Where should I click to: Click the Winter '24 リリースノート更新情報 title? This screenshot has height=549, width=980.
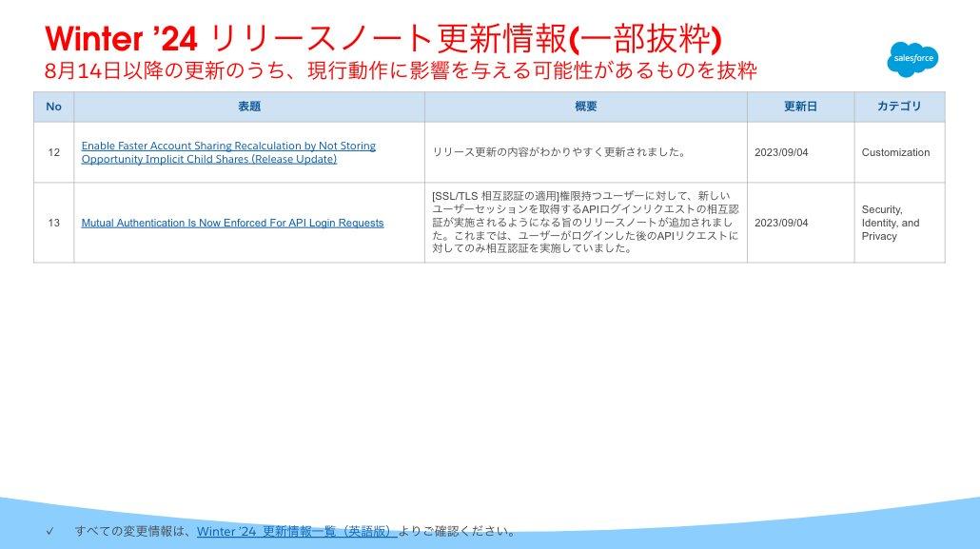click(383, 39)
